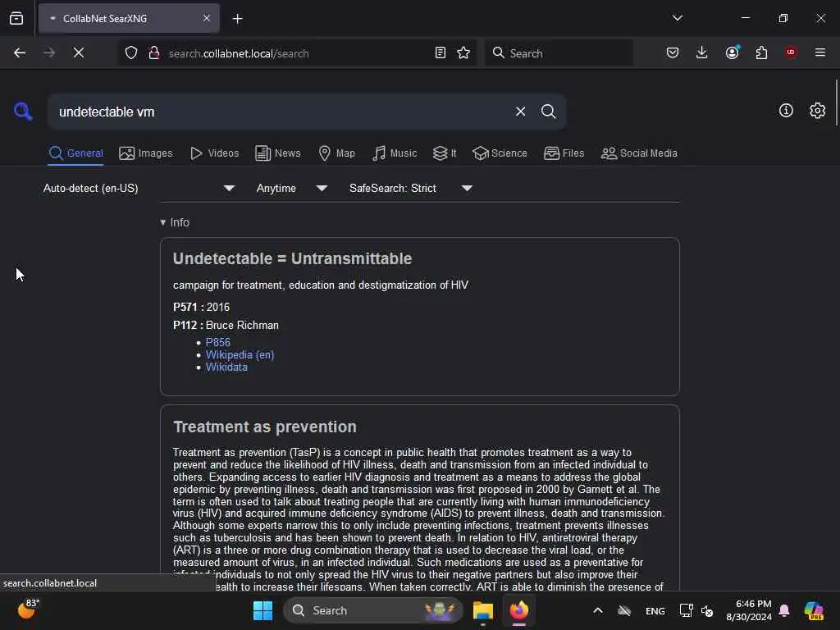Click Undetectable = Untransmittable heading
840x630 pixels.
pyautogui.click(x=293, y=258)
